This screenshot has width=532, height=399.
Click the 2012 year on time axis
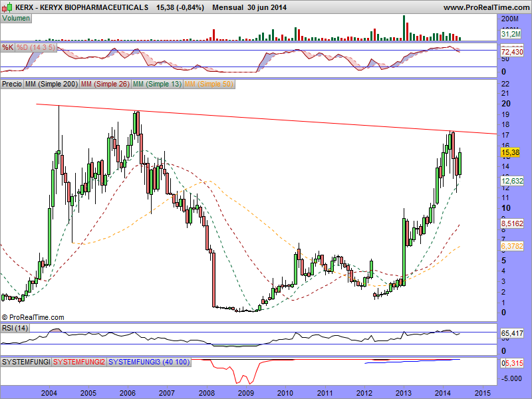pos(364,393)
